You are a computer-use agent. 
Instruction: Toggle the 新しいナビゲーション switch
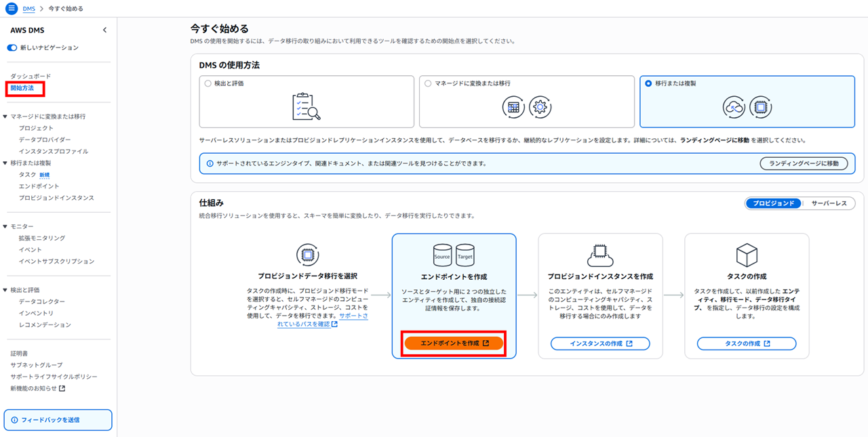tap(12, 48)
